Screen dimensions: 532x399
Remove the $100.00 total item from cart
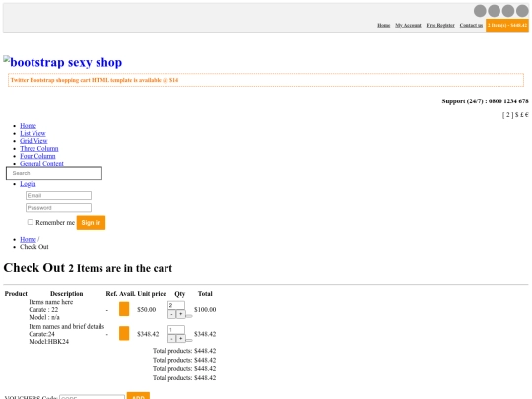(189, 316)
